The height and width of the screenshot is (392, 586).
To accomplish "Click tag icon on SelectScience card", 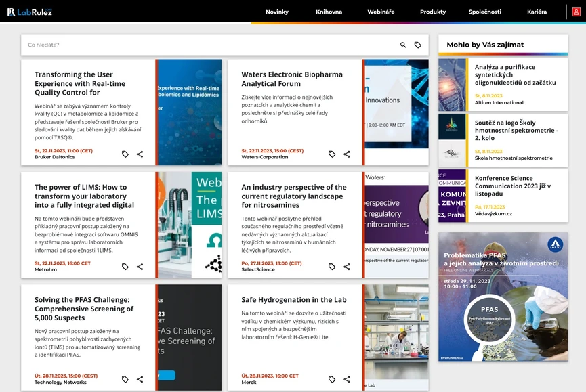I will (332, 267).
